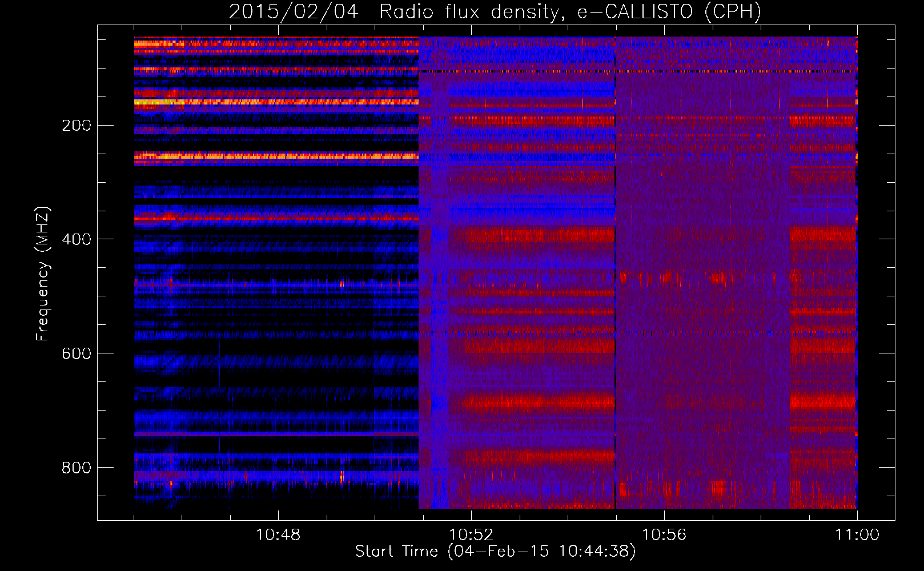Image resolution: width=924 pixels, height=571 pixels.
Task: Click the 10:48 time tick label
Action: 278,535
